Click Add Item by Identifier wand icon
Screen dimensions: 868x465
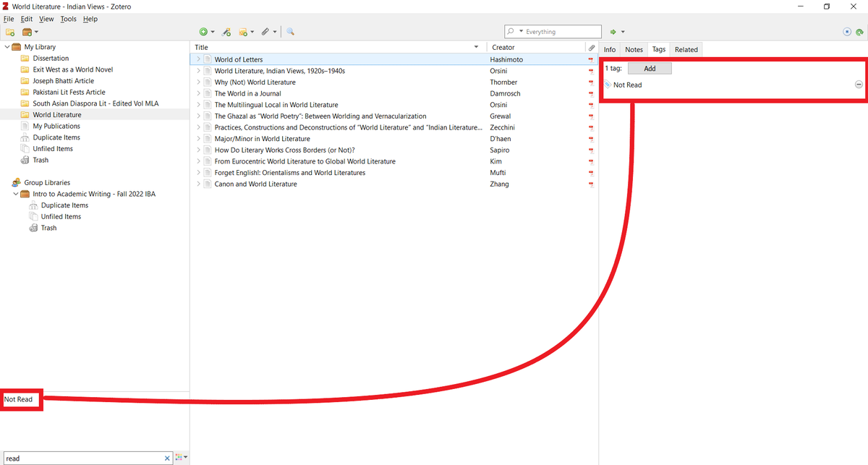point(226,32)
